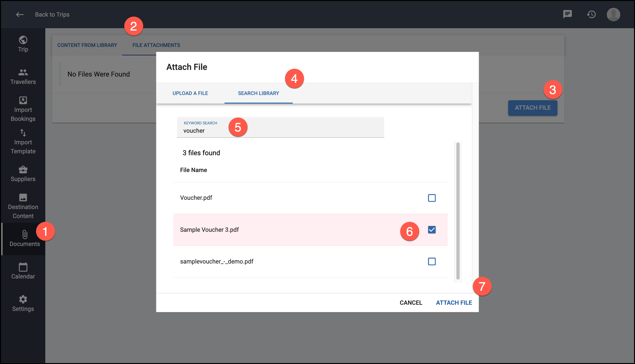Screen dimensions: 635x364
Task: Open the Suppliers briefcase section
Action: 23,174
